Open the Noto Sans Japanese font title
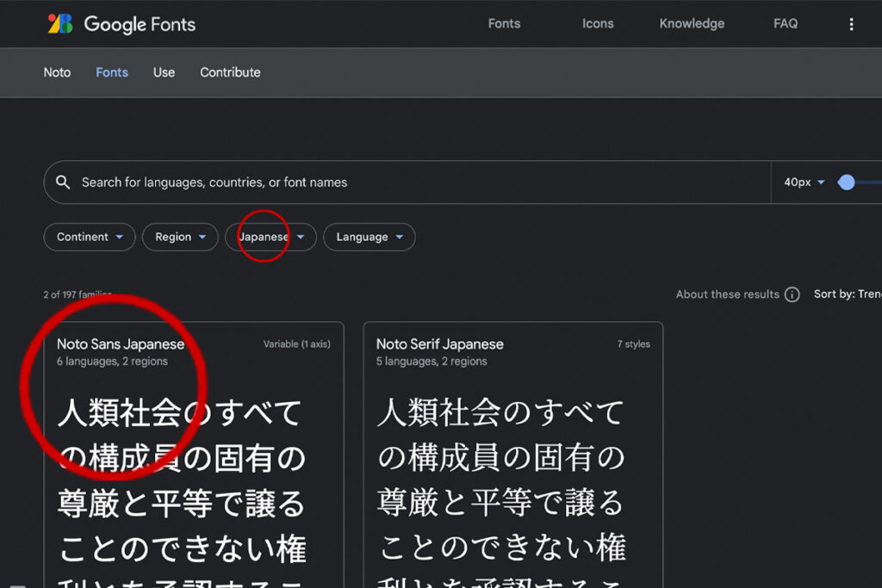Screen dimensions: 882x588 pyautogui.click(x=121, y=344)
